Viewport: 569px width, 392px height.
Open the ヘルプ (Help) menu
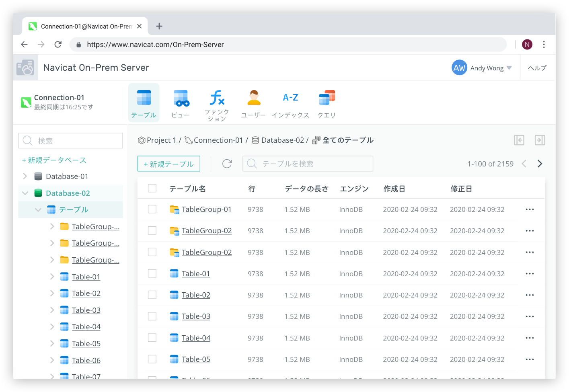click(x=537, y=68)
